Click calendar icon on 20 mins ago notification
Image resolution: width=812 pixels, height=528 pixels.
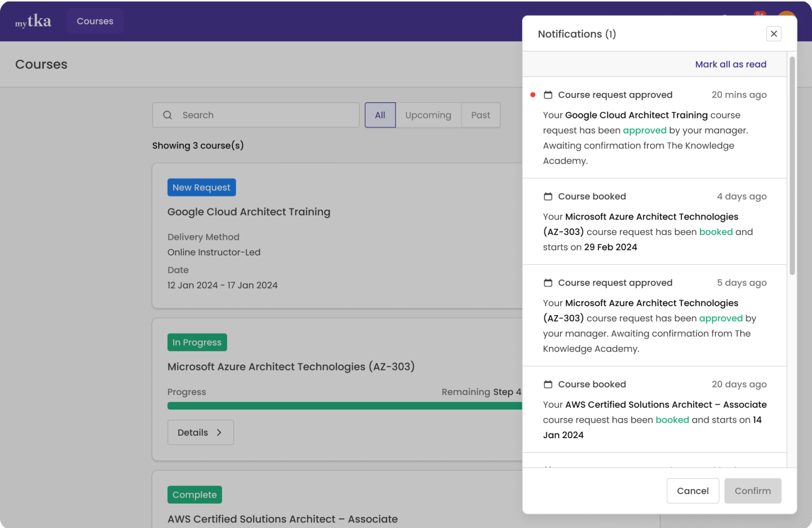tap(548, 95)
